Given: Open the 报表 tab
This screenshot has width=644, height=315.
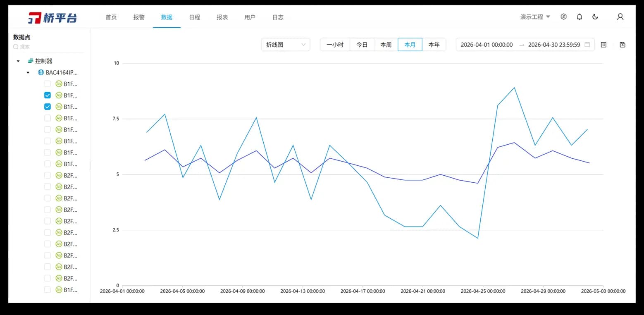Looking at the screenshot, I should pos(222,17).
